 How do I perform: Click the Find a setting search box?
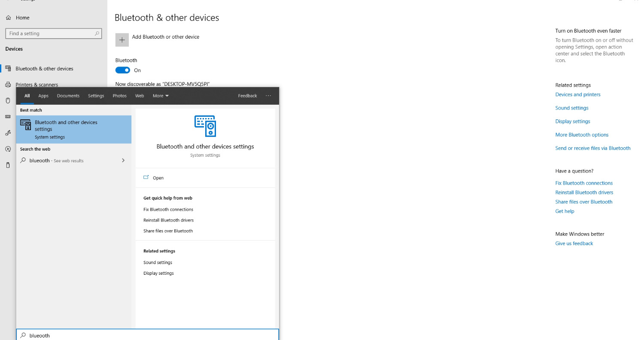pyautogui.click(x=53, y=33)
